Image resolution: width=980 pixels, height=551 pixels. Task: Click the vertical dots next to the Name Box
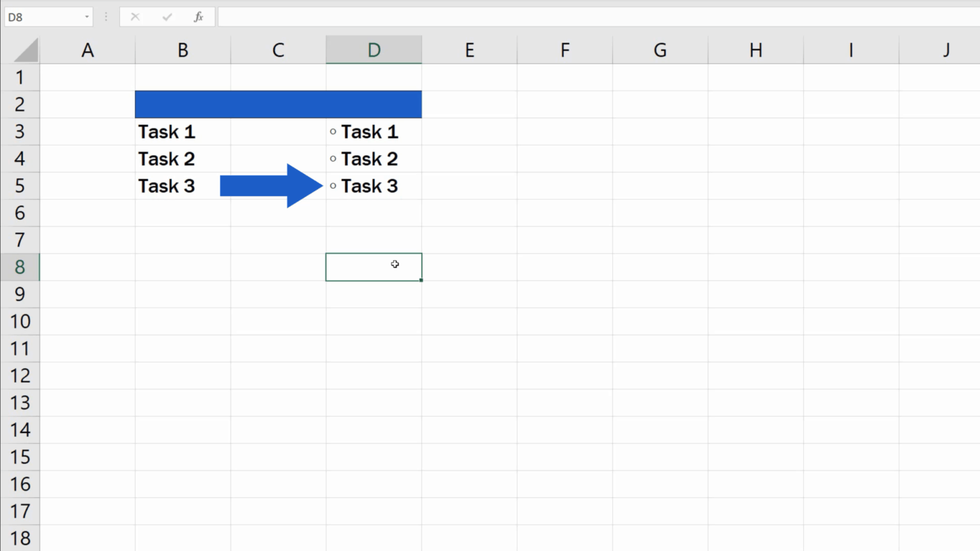pyautogui.click(x=105, y=17)
